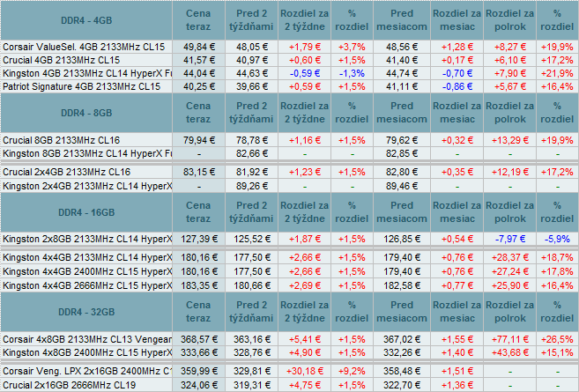Click the current price "183,35 €"
Image resolution: width=579 pixels, height=392 pixels.
199,285
